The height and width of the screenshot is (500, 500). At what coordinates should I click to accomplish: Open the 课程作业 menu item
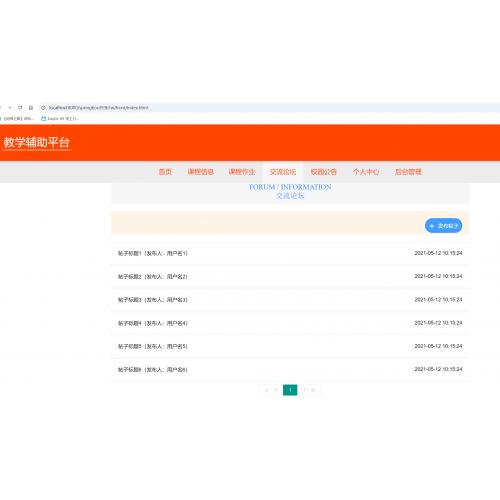(242, 172)
